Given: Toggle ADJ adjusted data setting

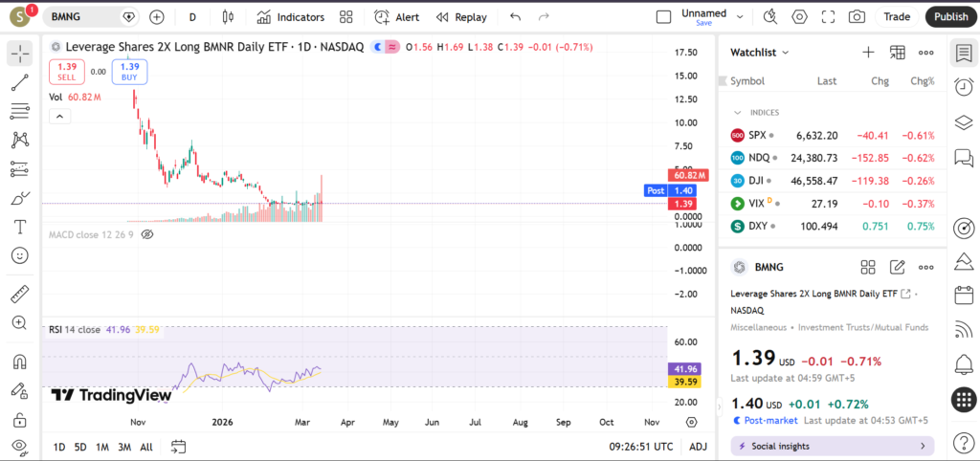Looking at the screenshot, I should tap(699, 447).
